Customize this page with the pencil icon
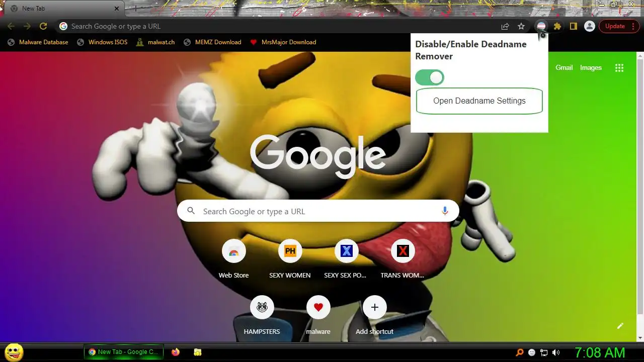 620,326
